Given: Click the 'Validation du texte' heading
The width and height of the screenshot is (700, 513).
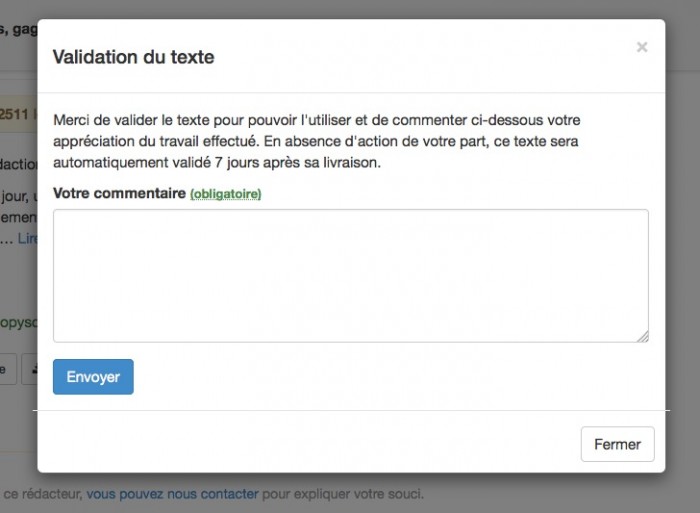Looking at the screenshot, I should pos(133,57).
